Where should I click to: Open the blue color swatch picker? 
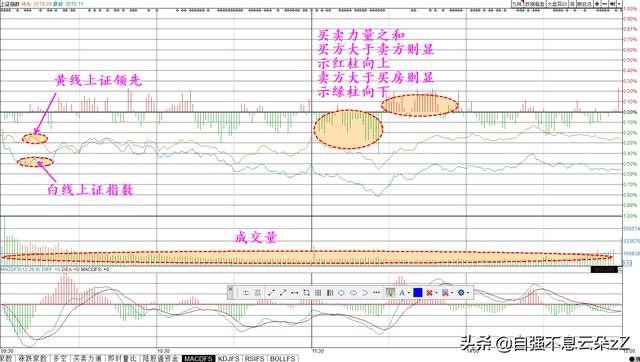coord(418,293)
